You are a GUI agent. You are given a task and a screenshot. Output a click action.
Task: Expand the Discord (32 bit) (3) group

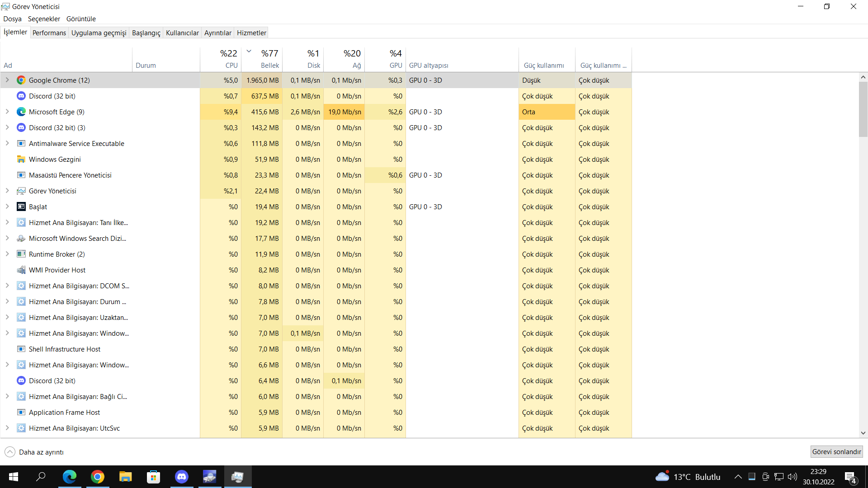pyautogui.click(x=7, y=127)
